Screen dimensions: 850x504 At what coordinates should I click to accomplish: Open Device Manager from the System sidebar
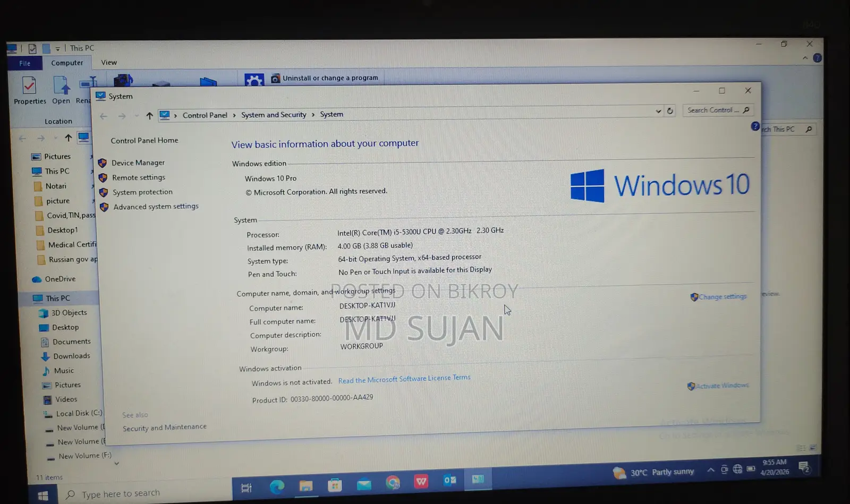tap(138, 163)
